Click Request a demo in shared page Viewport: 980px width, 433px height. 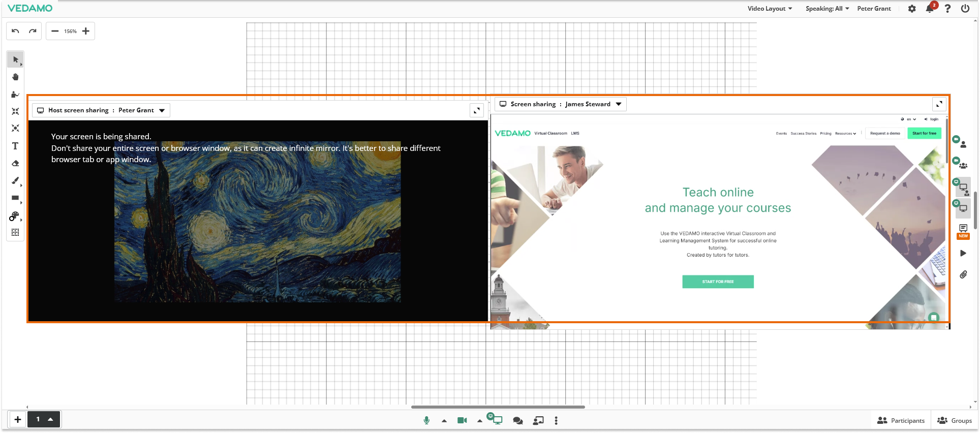pos(885,133)
